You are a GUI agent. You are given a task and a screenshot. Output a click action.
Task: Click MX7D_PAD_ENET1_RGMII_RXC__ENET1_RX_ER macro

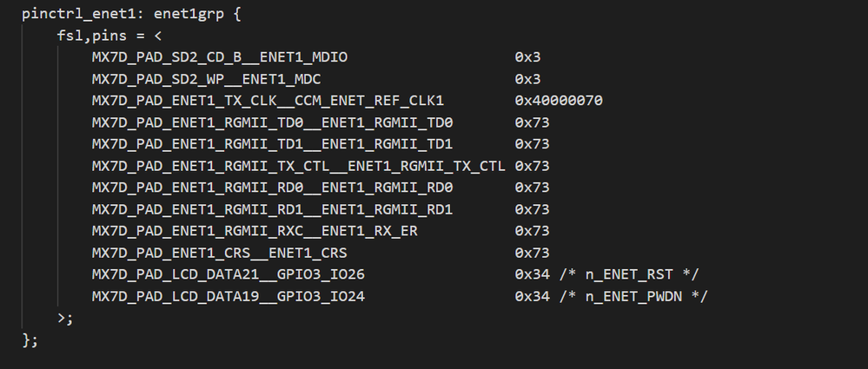[255, 231]
